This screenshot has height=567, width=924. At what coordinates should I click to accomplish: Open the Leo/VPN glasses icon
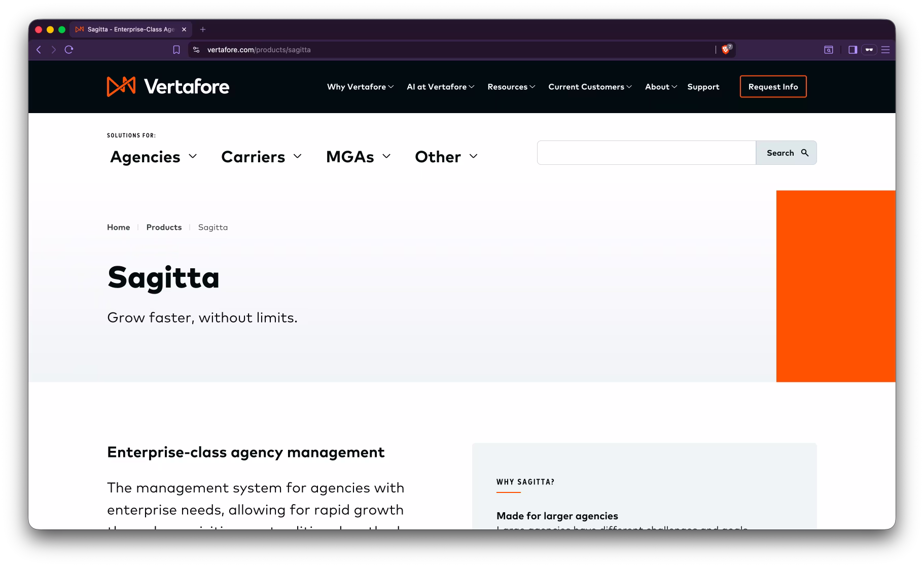coord(869,50)
